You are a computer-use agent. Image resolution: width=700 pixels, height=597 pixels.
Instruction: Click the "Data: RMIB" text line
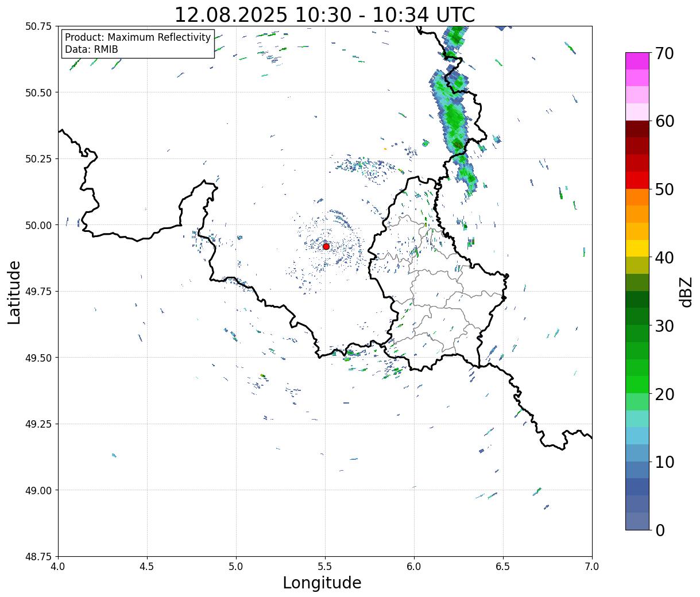pos(91,49)
